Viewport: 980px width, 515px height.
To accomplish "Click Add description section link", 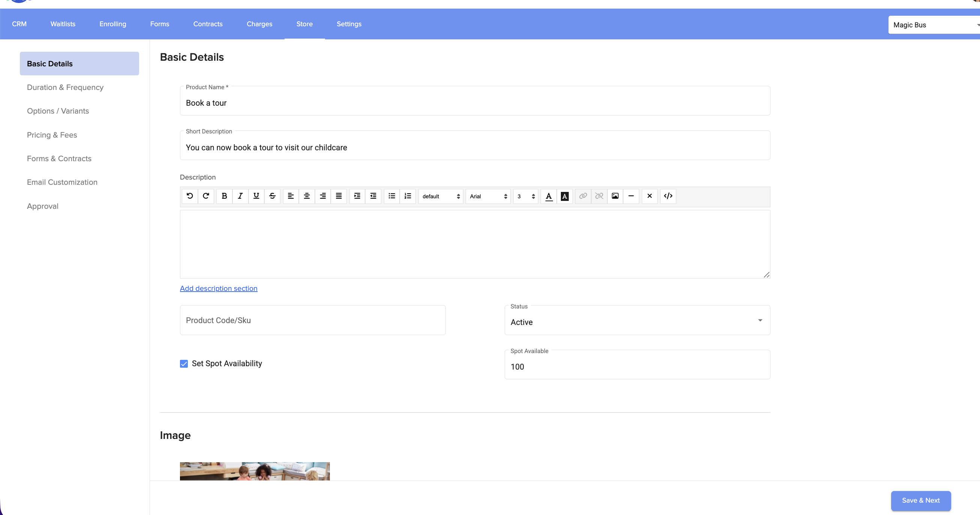I will [218, 288].
